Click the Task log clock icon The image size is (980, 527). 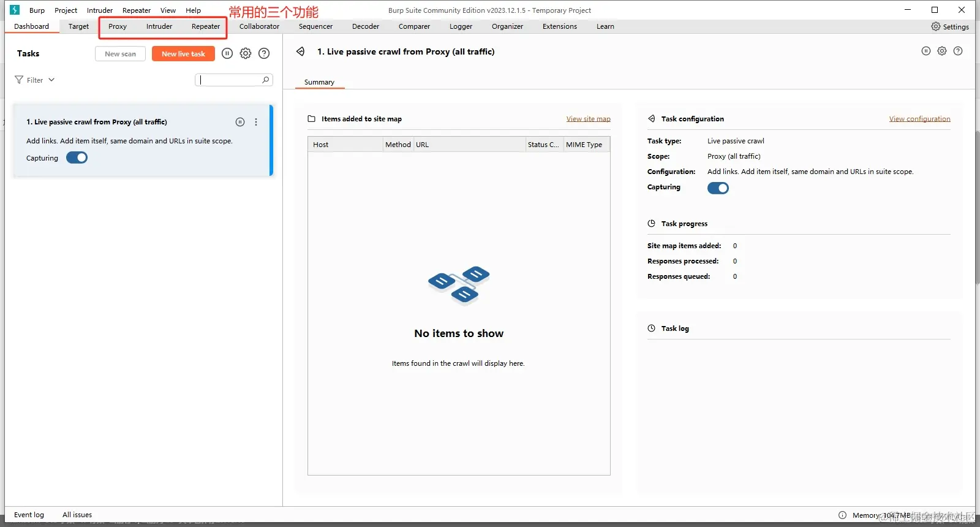652,328
